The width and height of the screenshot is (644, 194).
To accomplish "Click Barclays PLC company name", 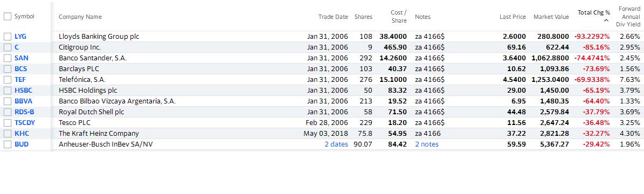I will point(79,68).
